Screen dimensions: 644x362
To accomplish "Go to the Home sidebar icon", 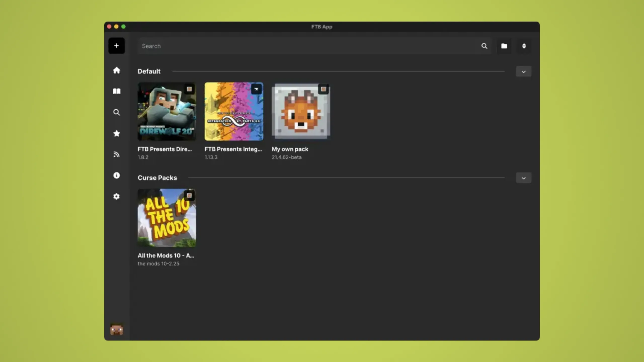I will [116, 70].
